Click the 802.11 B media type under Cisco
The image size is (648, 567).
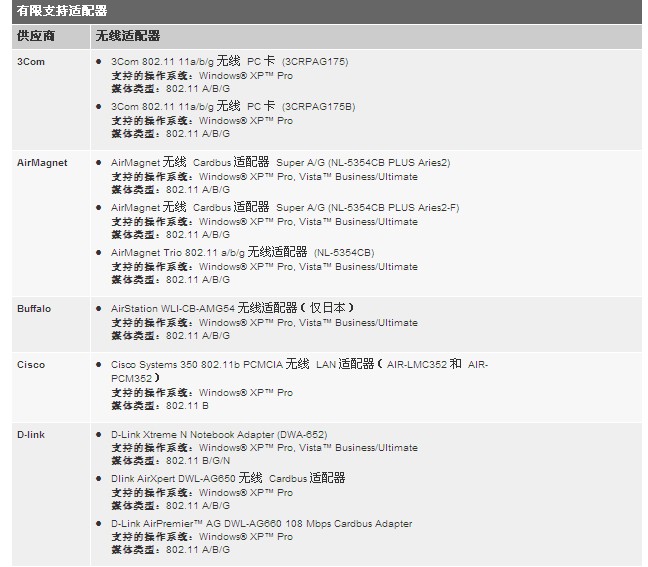(187, 406)
